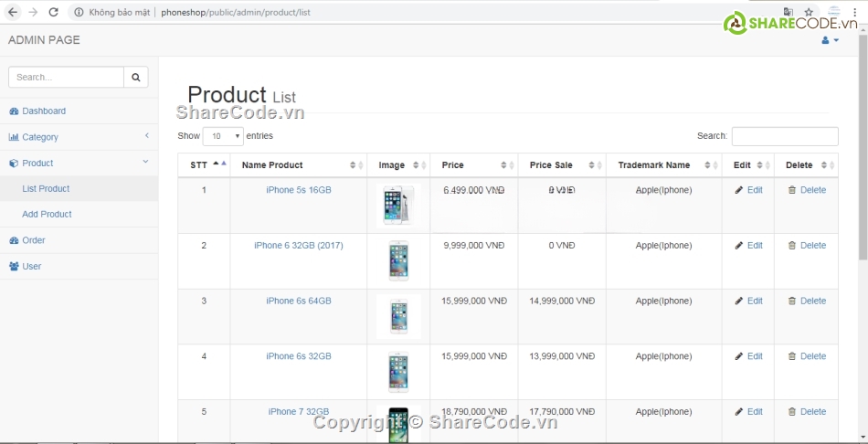This screenshot has height=444, width=868.
Task: Click the iPhone 5s 16GB product thumbnail
Action: tap(398, 206)
